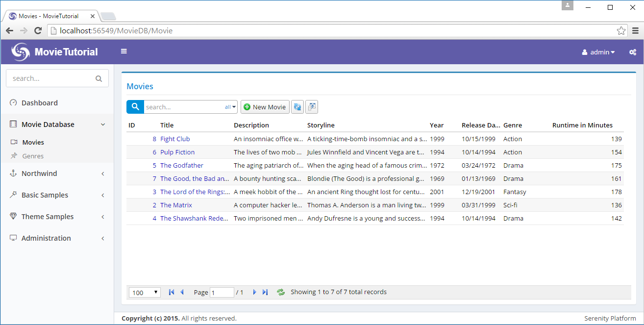Open the Dashboard sidebar item

pos(39,103)
